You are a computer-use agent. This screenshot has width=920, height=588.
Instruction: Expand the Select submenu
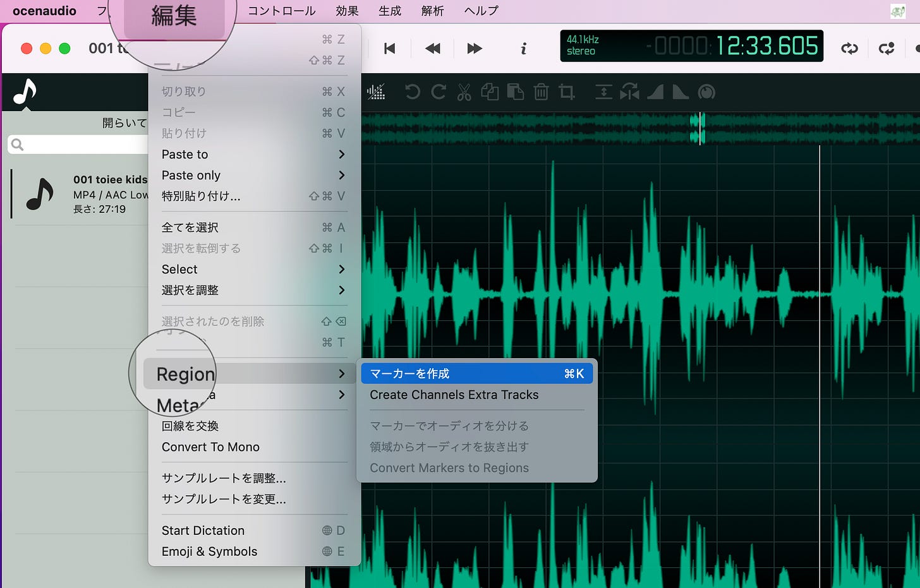tap(255, 269)
